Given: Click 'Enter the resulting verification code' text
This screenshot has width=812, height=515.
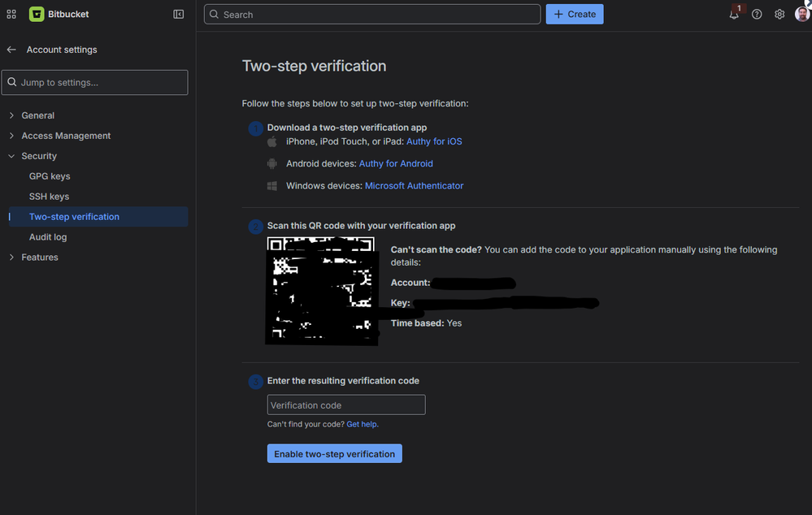Looking at the screenshot, I should coord(343,380).
